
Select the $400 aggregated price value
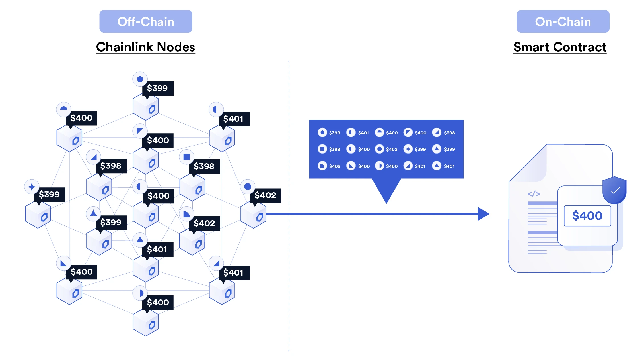click(x=583, y=216)
